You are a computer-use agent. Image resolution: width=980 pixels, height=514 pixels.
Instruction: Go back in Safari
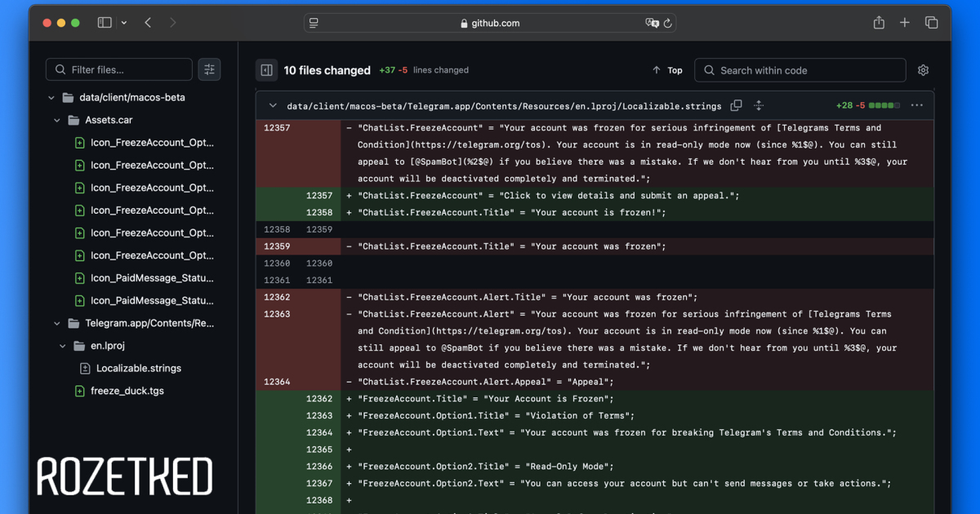click(148, 23)
